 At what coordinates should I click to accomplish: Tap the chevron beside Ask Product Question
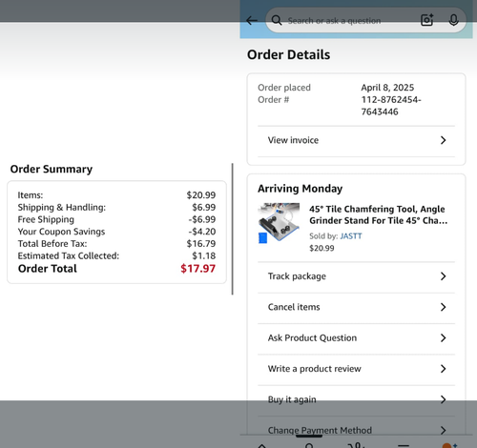[x=443, y=337]
